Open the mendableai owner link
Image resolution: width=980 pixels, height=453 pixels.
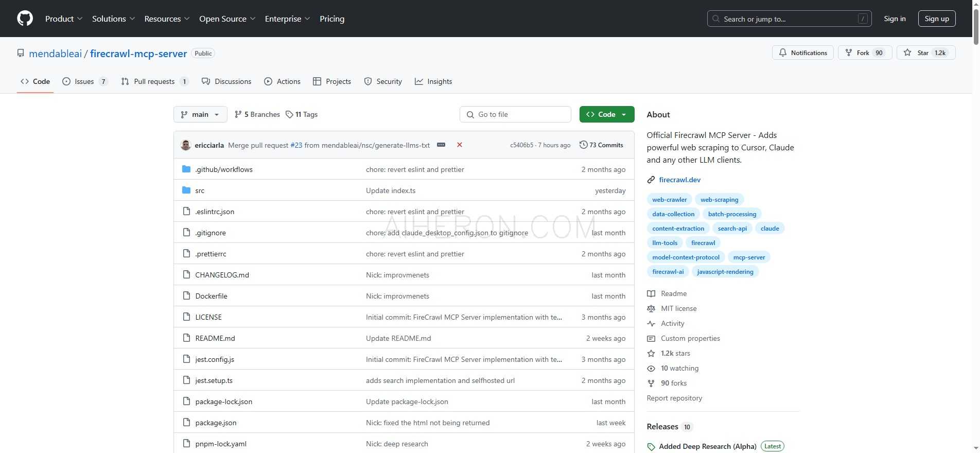click(x=55, y=54)
